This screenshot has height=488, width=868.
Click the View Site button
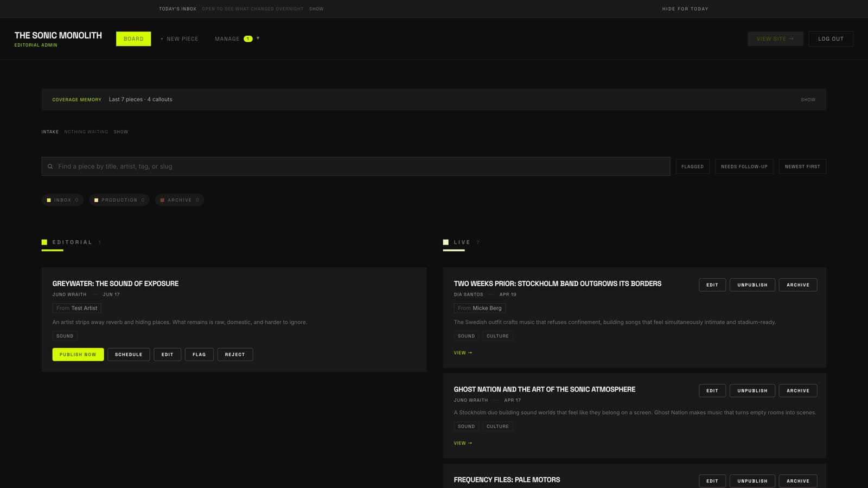click(775, 38)
